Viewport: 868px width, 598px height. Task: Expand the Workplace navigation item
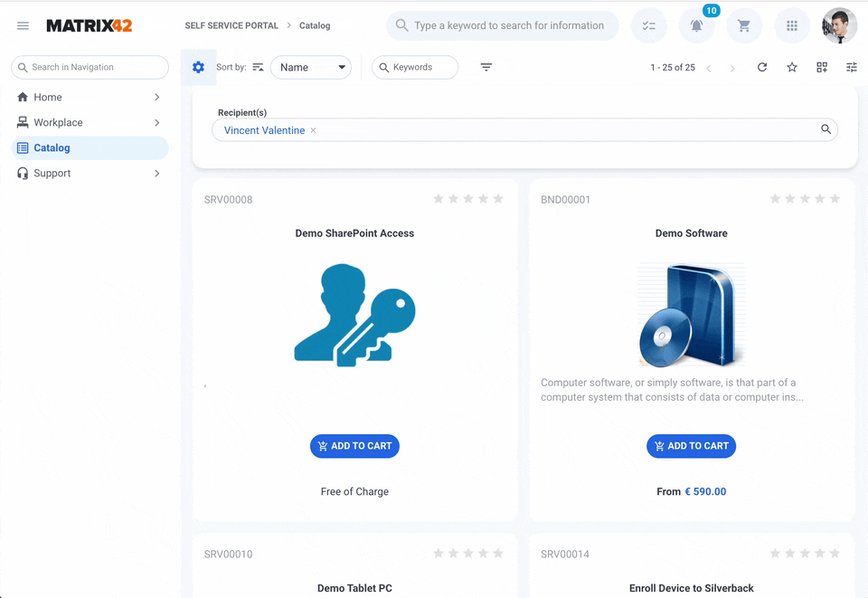157,122
